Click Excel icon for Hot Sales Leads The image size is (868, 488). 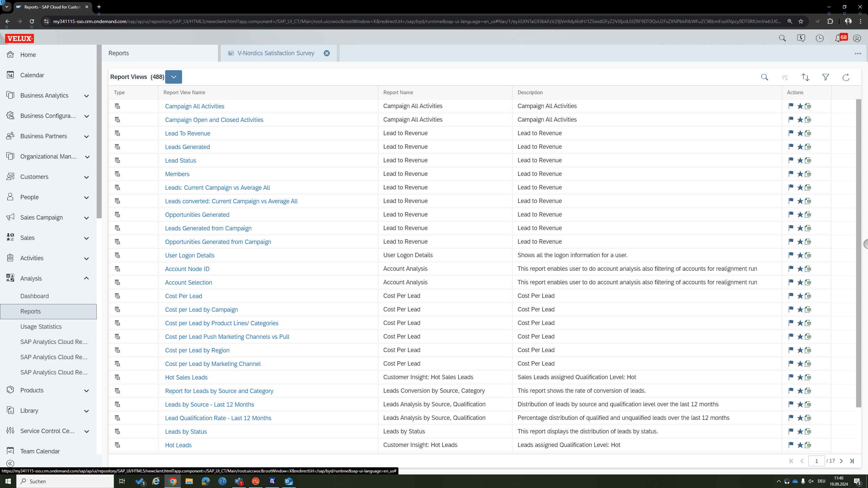click(808, 377)
